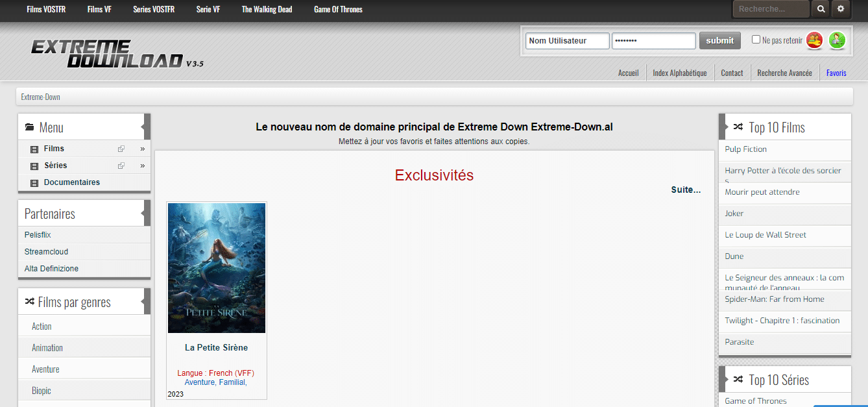Image resolution: width=868 pixels, height=407 pixels.
Task: Open the Series VOSTFR menu item
Action: point(153,9)
